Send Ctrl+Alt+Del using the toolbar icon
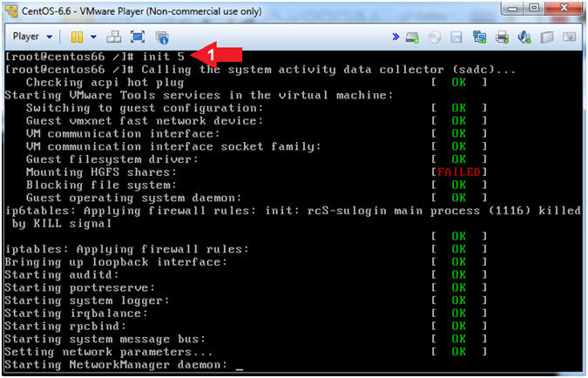This screenshot has height=378, width=588. tap(113, 37)
